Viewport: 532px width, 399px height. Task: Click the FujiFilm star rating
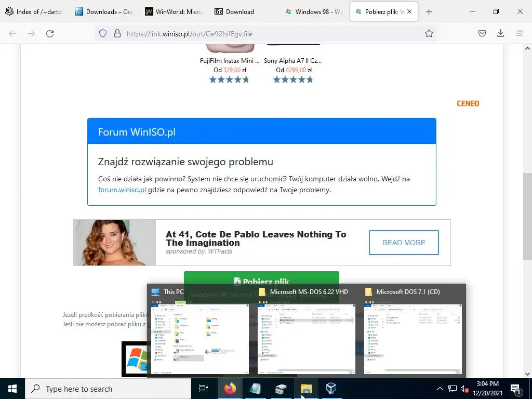coord(229,79)
